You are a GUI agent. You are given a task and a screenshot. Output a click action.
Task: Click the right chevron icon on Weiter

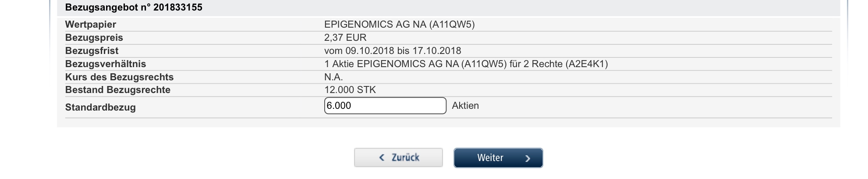tap(528, 158)
